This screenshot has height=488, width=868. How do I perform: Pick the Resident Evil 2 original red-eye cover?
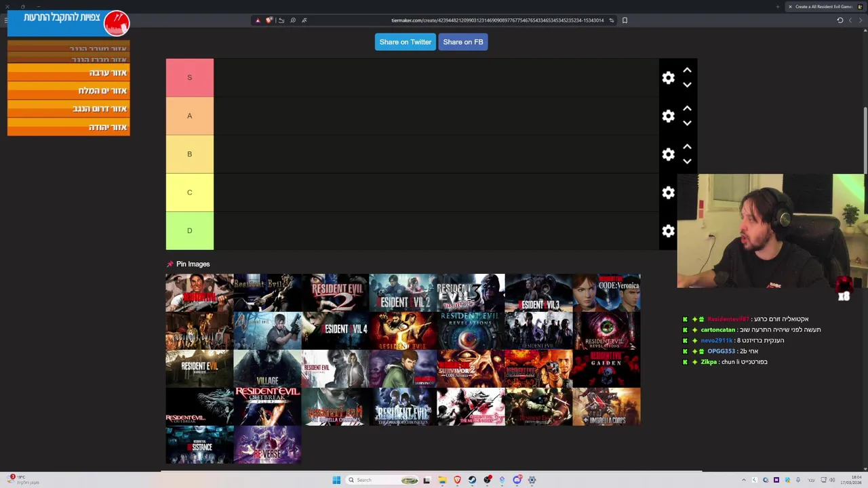pyautogui.click(x=335, y=293)
